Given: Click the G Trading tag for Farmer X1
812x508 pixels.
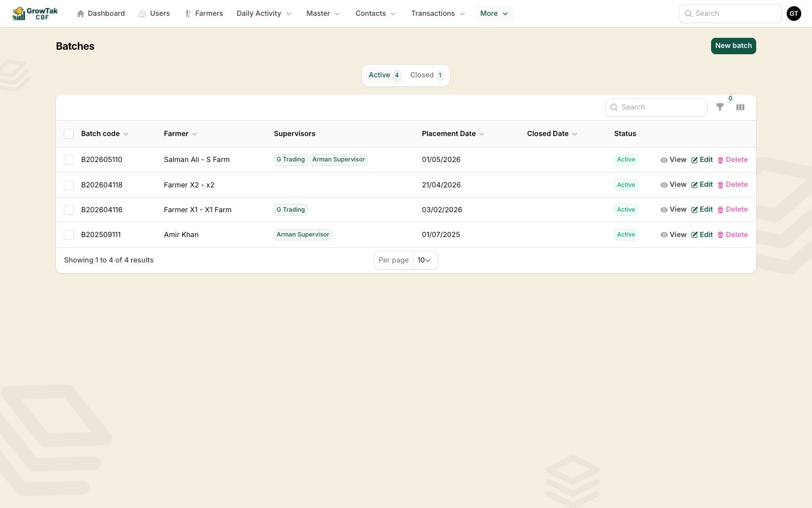Looking at the screenshot, I should pos(290,210).
